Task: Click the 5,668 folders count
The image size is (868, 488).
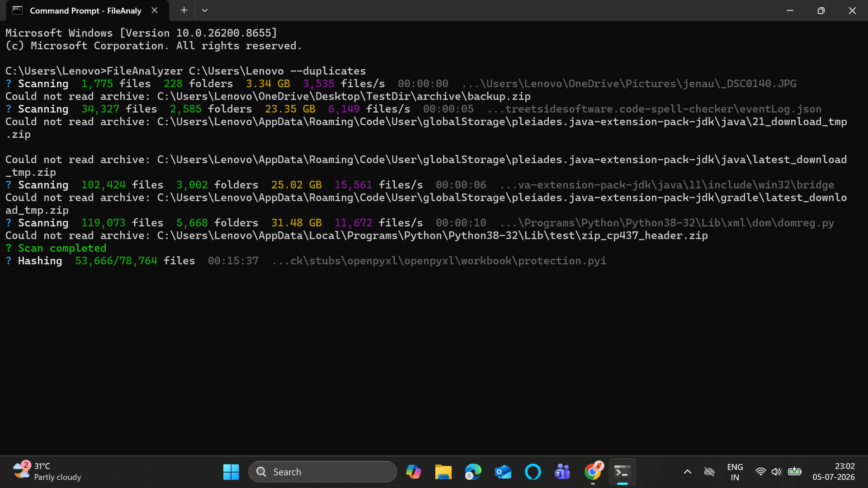Action: [217, 223]
